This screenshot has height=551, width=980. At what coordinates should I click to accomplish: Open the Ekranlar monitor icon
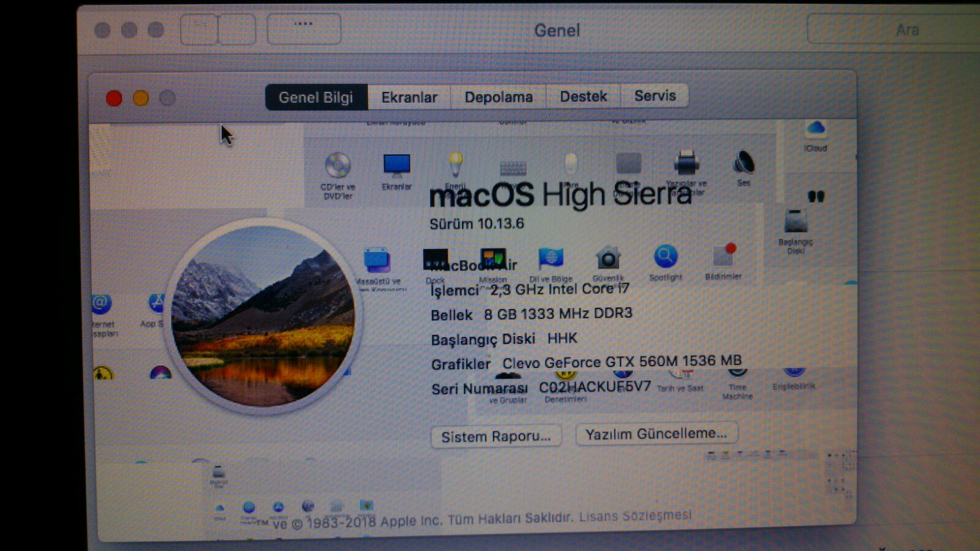click(396, 165)
